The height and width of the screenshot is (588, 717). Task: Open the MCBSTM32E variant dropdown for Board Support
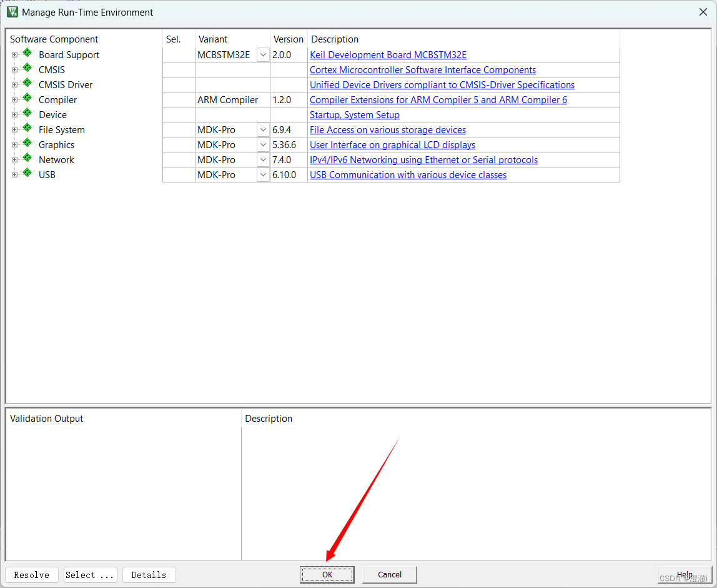pos(263,55)
